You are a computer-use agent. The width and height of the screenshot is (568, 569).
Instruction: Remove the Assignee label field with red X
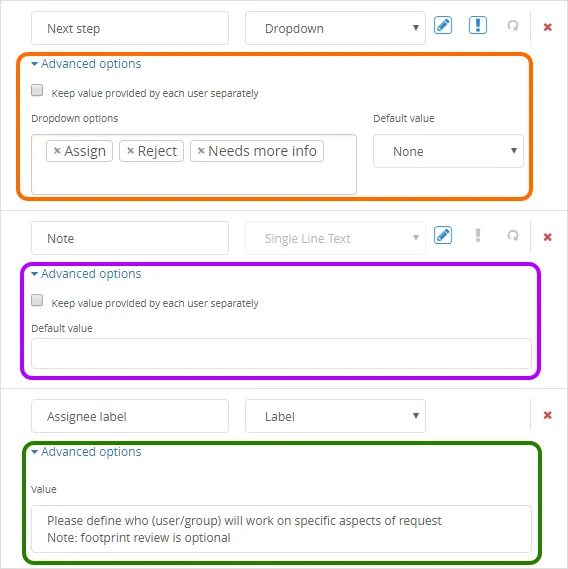(x=548, y=415)
